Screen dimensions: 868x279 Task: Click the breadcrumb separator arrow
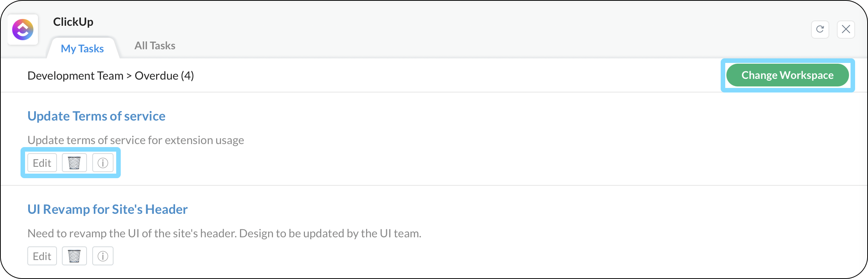pos(129,76)
